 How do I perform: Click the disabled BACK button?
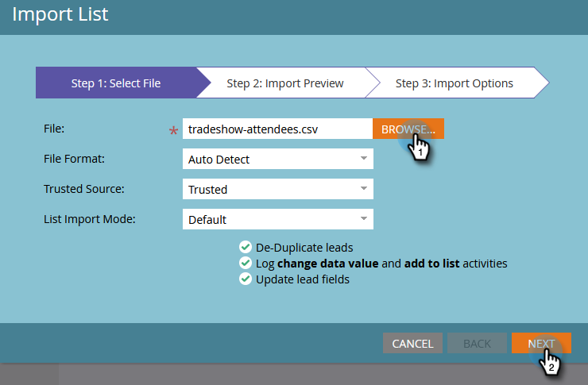477,343
